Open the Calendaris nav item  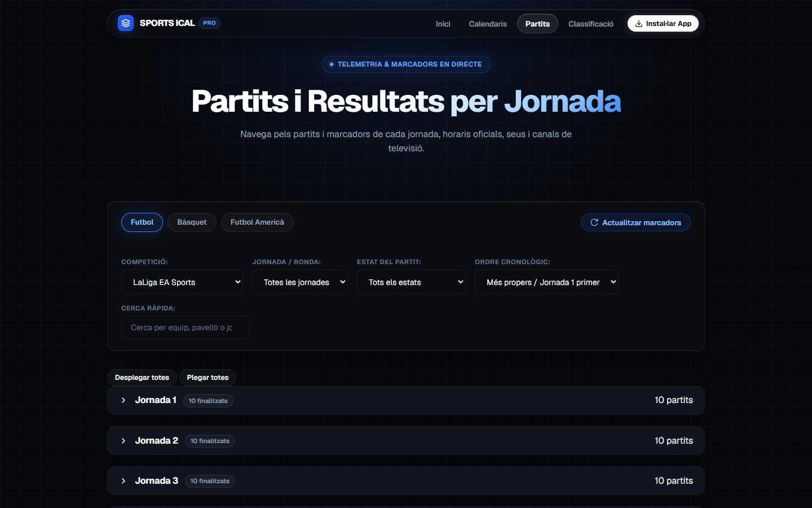click(x=488, y=24)
